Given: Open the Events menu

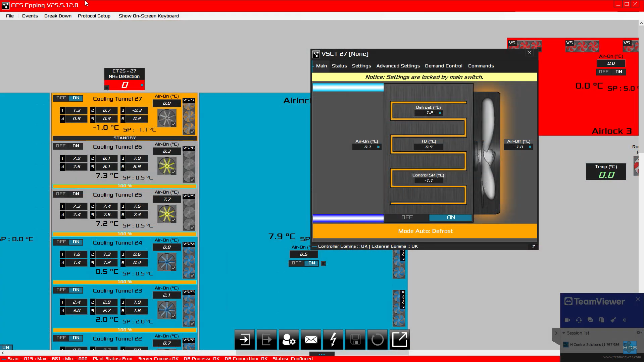Looking at the screenshot, I should point(30,16).
